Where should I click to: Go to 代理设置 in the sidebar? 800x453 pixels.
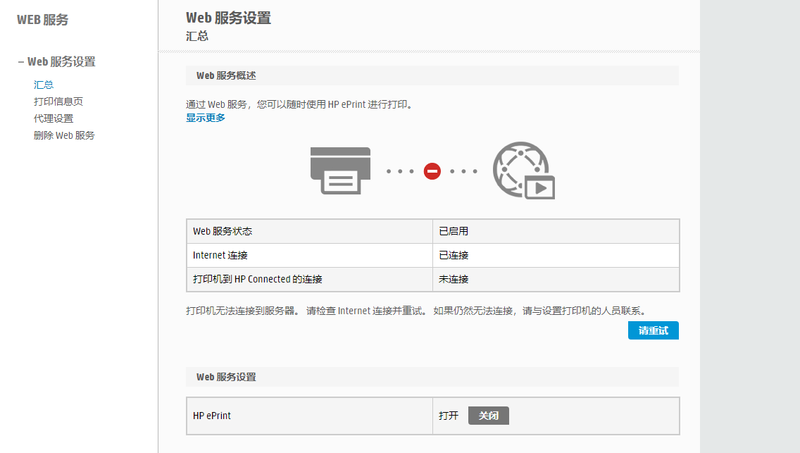[53, 118]
